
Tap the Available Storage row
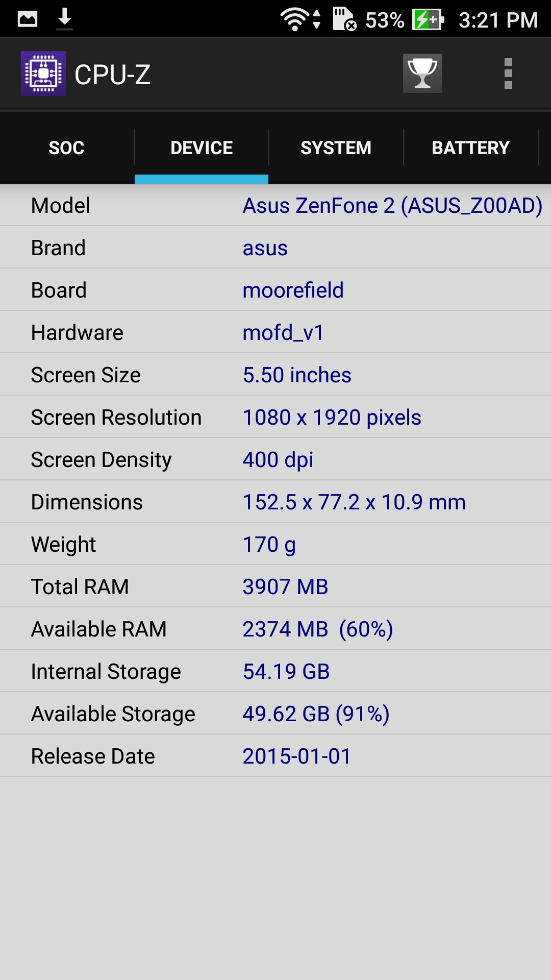(x=275, y=714)
